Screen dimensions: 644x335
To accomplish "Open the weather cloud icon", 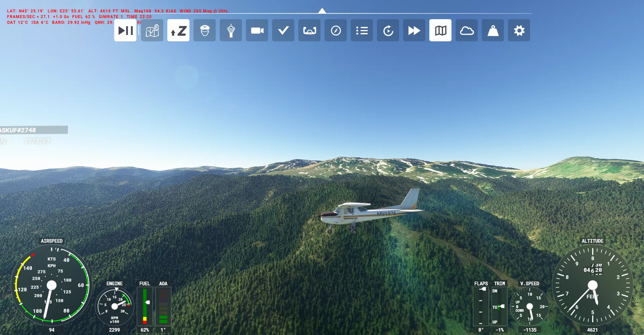I will [x=467, y=31].
